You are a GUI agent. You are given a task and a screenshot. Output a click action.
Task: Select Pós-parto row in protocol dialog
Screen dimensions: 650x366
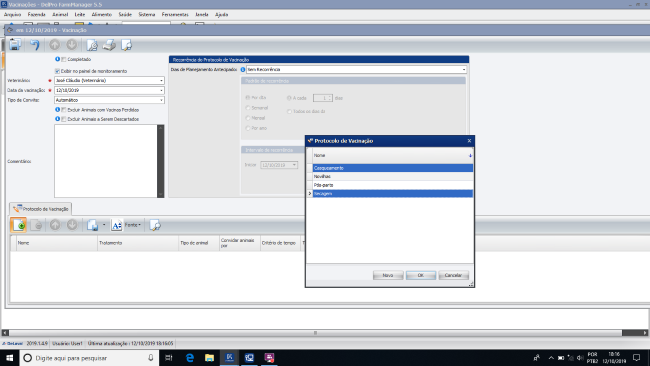point(393,185)
